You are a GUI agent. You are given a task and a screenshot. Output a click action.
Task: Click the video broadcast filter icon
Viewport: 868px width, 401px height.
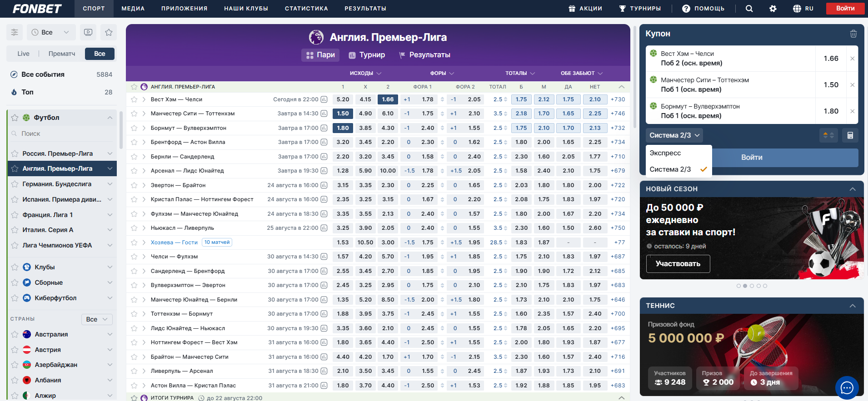pyautogui.click(x=88, y=32)
